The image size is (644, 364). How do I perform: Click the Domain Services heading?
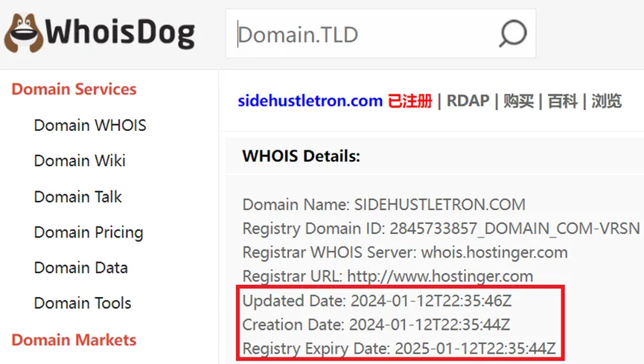click(x=74, y=89)
